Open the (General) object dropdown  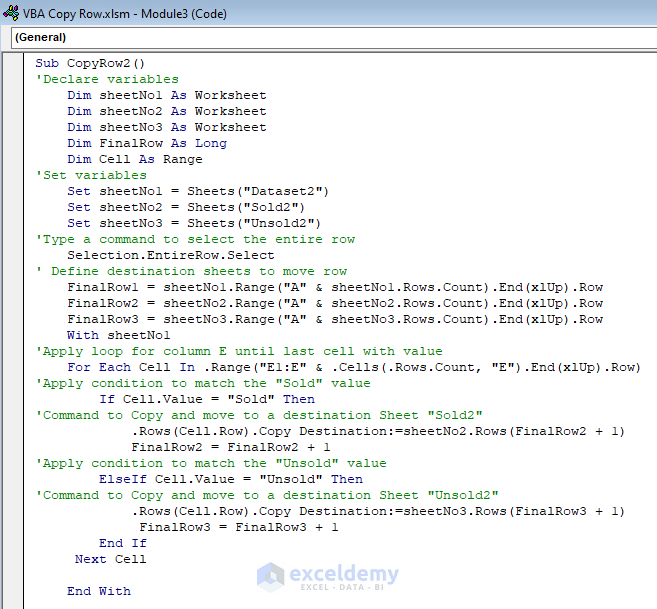point(334,38)
